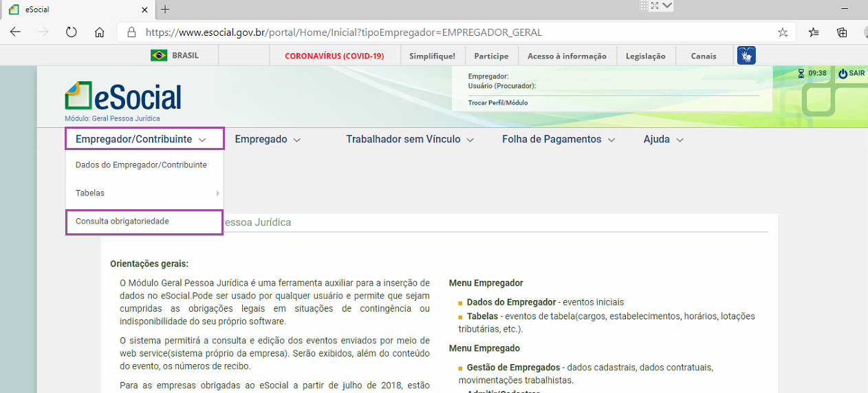Open the Folha de Pagamentos menu

[558, 139]
